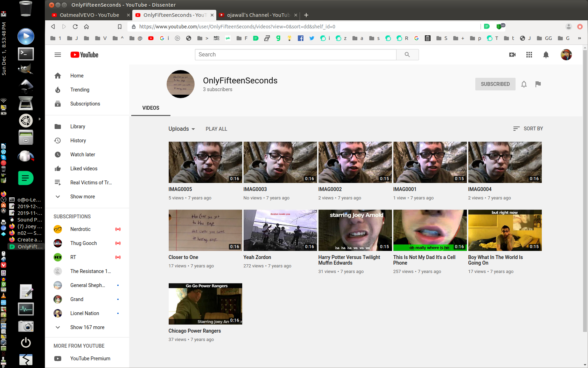Click the channel notification bell beside Subscribed

coord(524,84)
